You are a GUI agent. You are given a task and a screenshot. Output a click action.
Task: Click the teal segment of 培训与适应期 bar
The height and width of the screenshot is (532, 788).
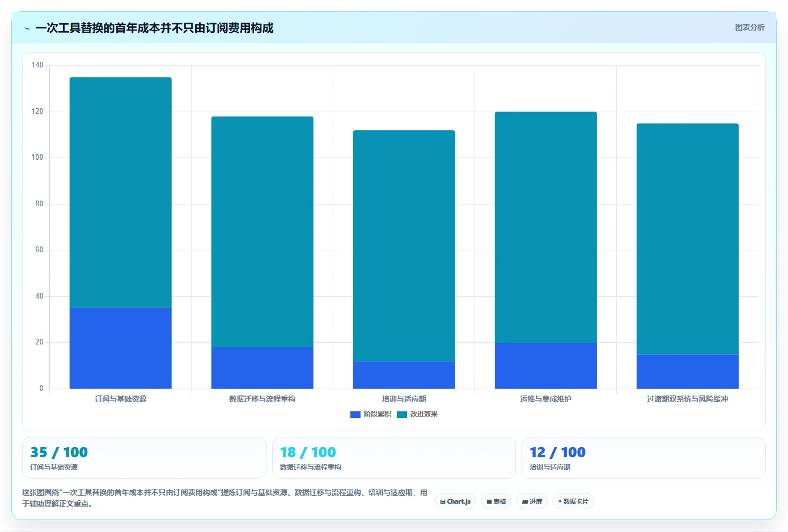[x=404, y=246]
